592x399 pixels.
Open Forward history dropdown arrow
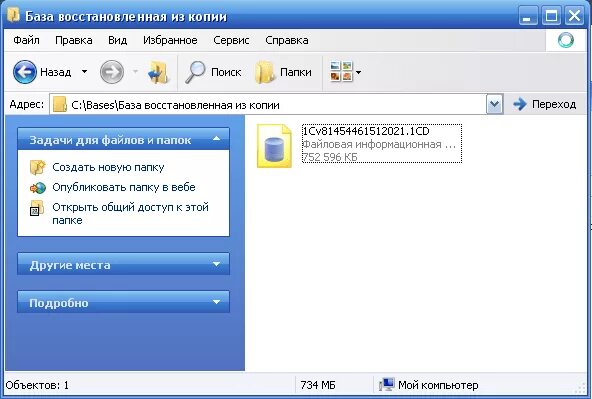click(135, 71)
